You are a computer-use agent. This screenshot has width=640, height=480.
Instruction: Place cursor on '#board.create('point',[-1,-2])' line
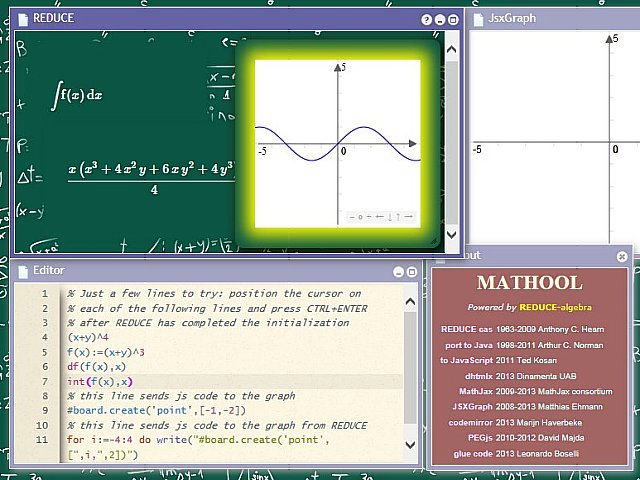(157, 411)
